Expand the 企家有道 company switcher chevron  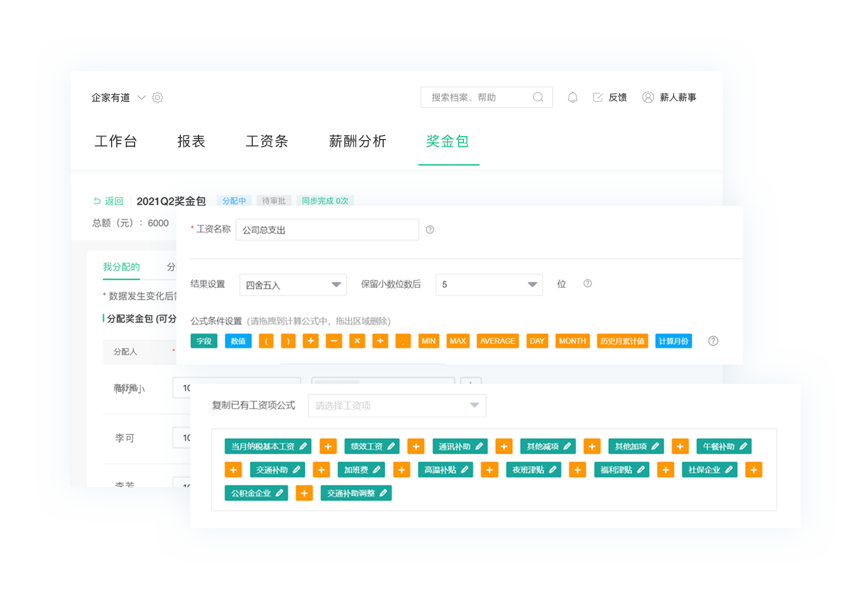(141, 97)
